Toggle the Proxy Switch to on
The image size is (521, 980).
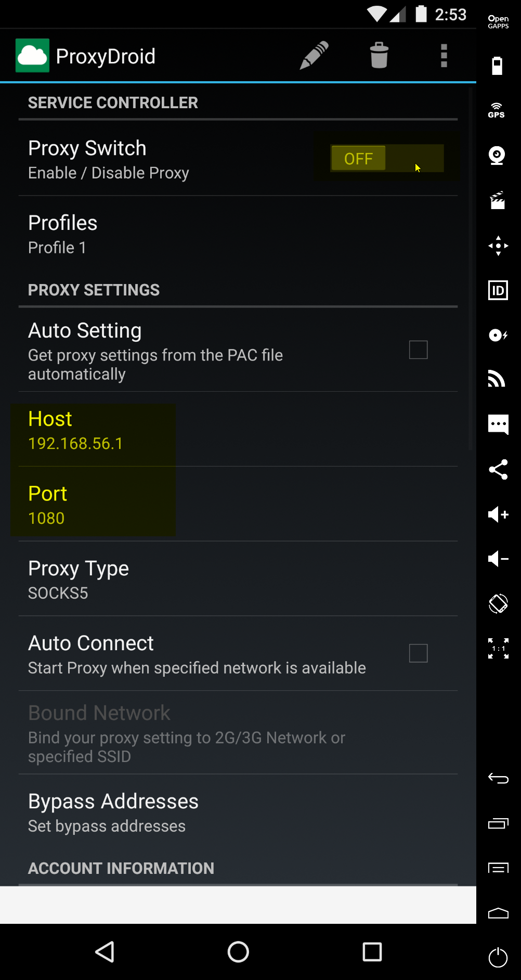point(387,158)
